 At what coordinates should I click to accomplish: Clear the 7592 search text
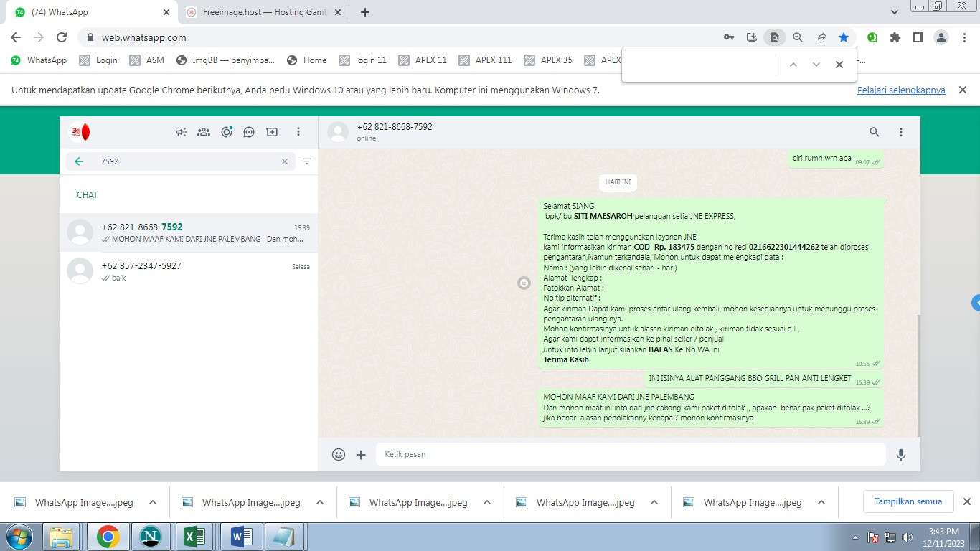pyautogui.click(x=285, y=161)
